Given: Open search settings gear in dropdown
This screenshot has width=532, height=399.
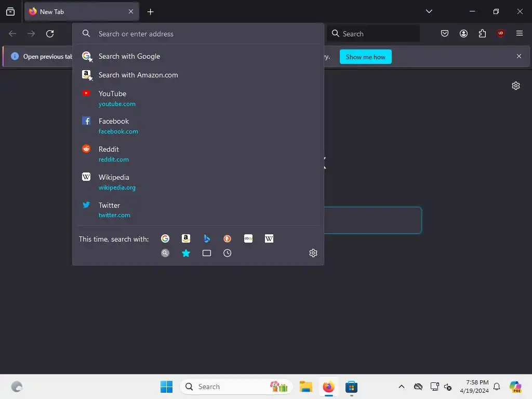Looking at the screenshot, I should click(x=313, y=253).
